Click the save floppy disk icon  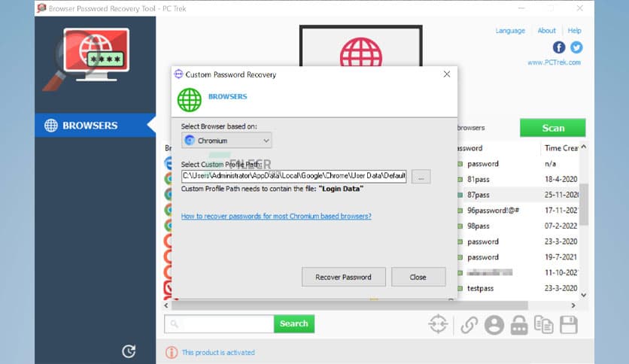tap(569, 325)
